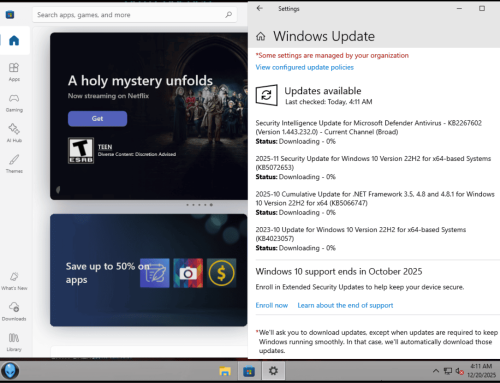Open the Apps section in Store sidebar
500x383 pixels.
(14, 72)
